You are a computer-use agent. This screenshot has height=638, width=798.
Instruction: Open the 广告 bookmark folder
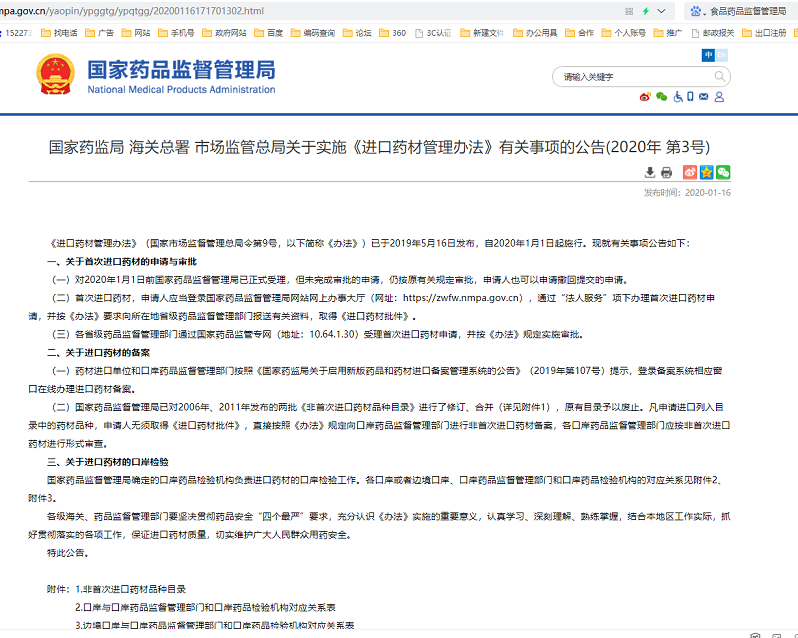coord(99,33)
